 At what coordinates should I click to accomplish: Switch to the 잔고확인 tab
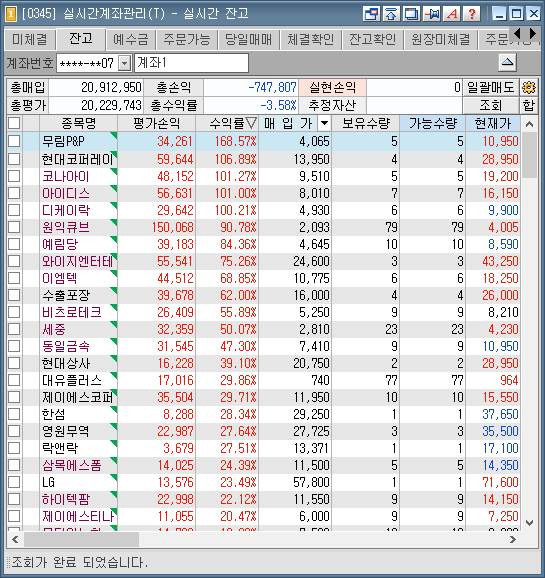[x=373, y=39]
